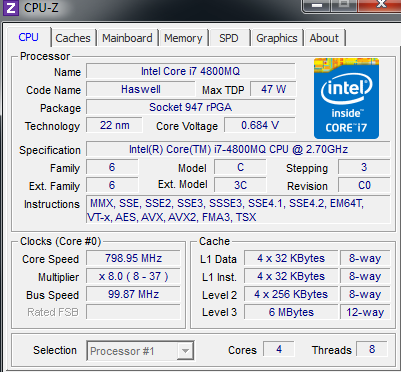This screenshot has width=401, height=372.
Task: Click the Level 2 8-way field
Action: [x=365, y=294]
